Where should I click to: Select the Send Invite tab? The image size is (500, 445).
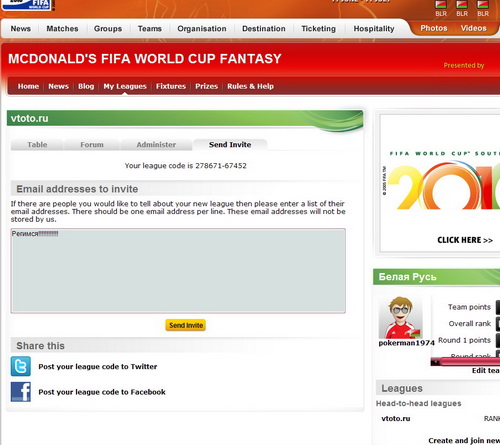click(x=230, y=145)
